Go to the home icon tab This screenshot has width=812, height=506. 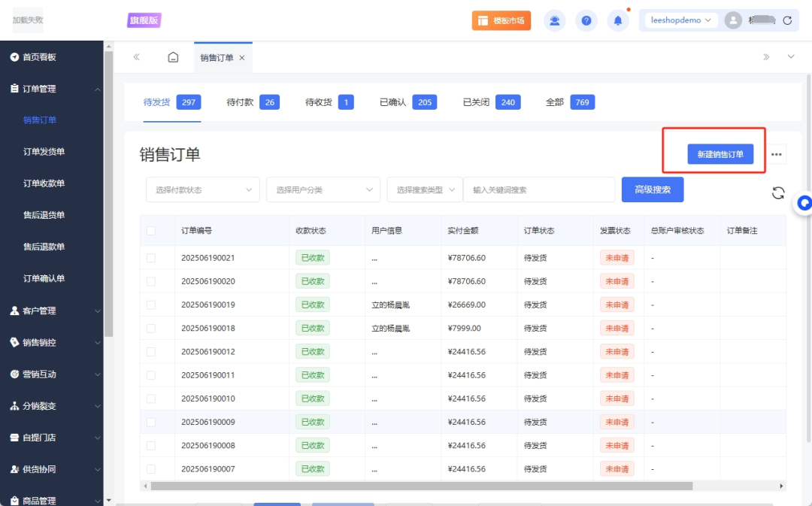(x=173, y=58)
